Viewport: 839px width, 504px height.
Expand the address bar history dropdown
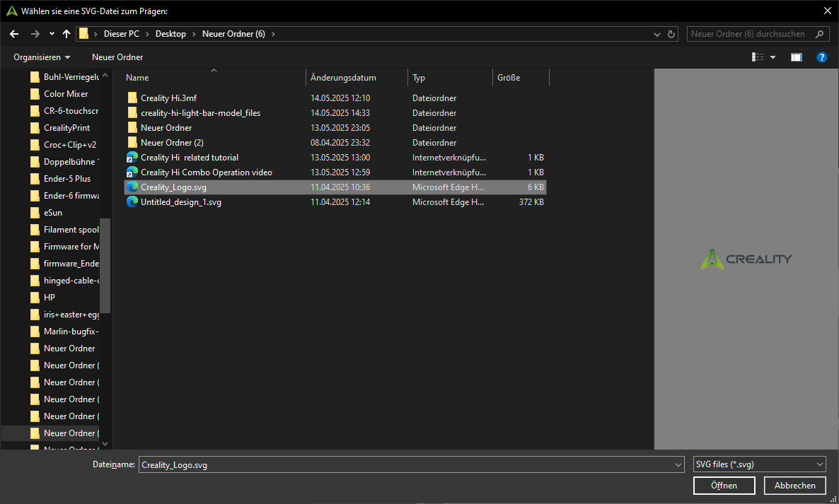tap(657, 34)
